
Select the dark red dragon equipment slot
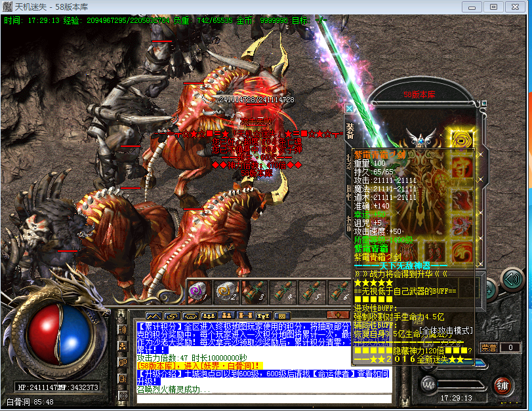click(x=462, y=200)
